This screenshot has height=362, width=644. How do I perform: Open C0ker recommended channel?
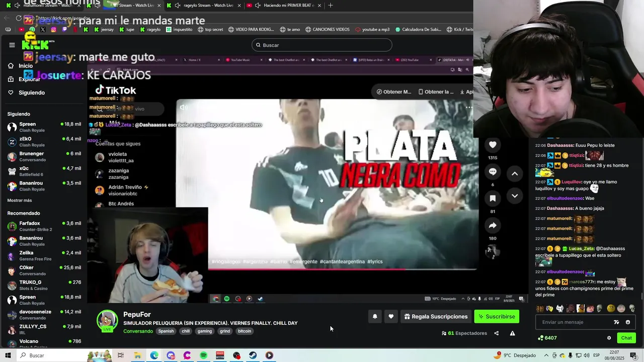coord(44,270)
